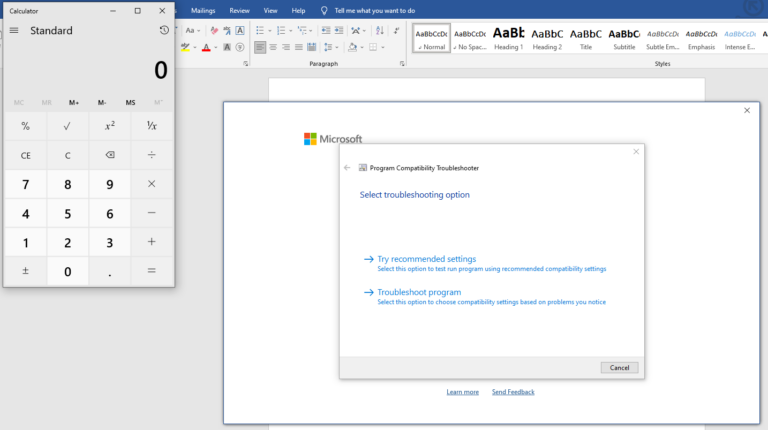The image size is (768, 430).
Task: Open the Mailings ribbon tab
Action: (203, 10)
